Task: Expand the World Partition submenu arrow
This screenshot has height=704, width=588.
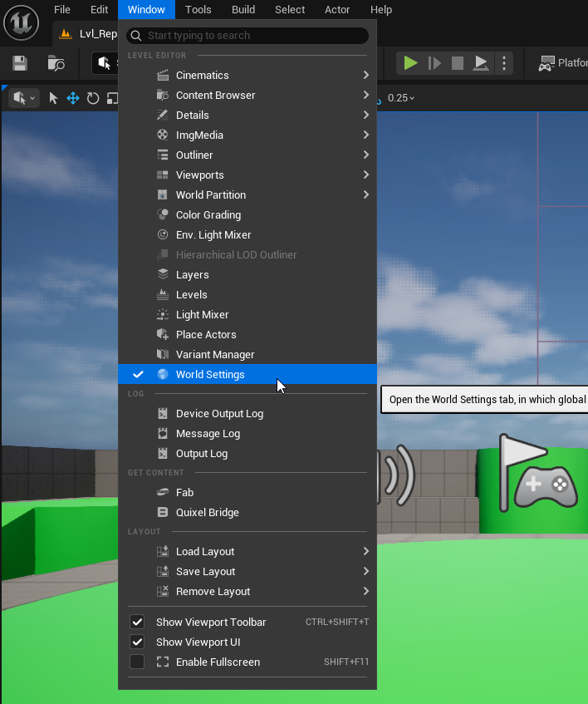Action: click(x=366, y=194)
